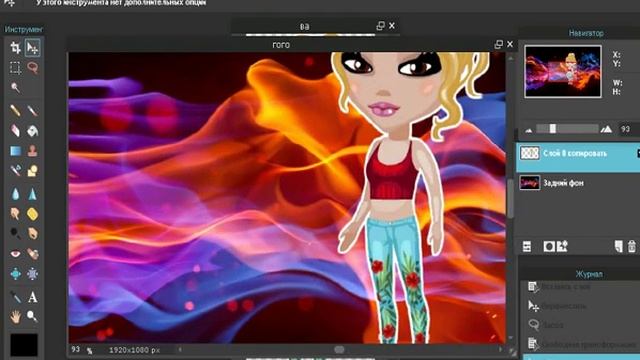
Task: Select the Dodge tool
Action: click(x=15, y=233)
